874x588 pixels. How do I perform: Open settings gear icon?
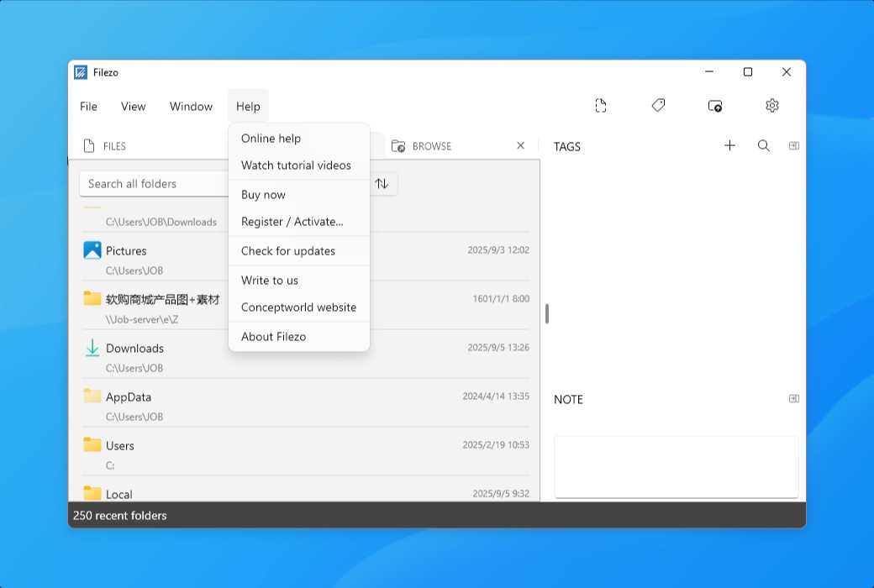click(x=772, y=105)
